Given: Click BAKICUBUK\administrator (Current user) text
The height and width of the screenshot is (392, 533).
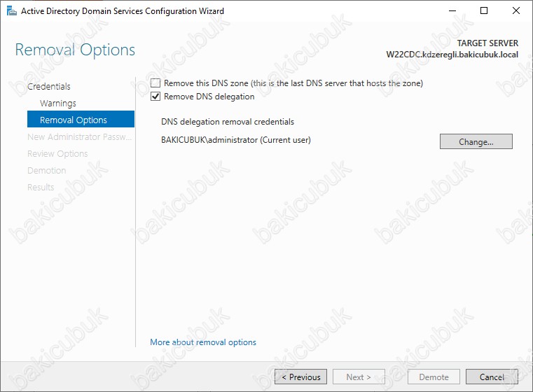Looking at the screenshot, I should [x=236, y=140].
